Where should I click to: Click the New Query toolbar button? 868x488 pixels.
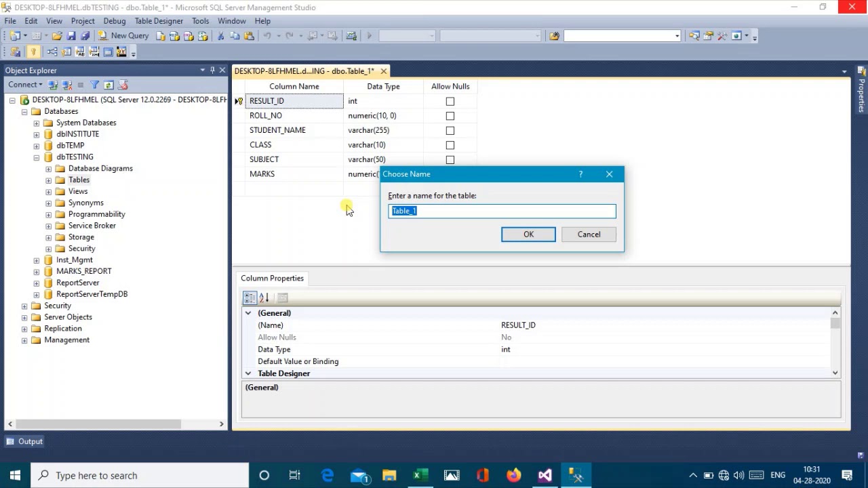point(123,36)
